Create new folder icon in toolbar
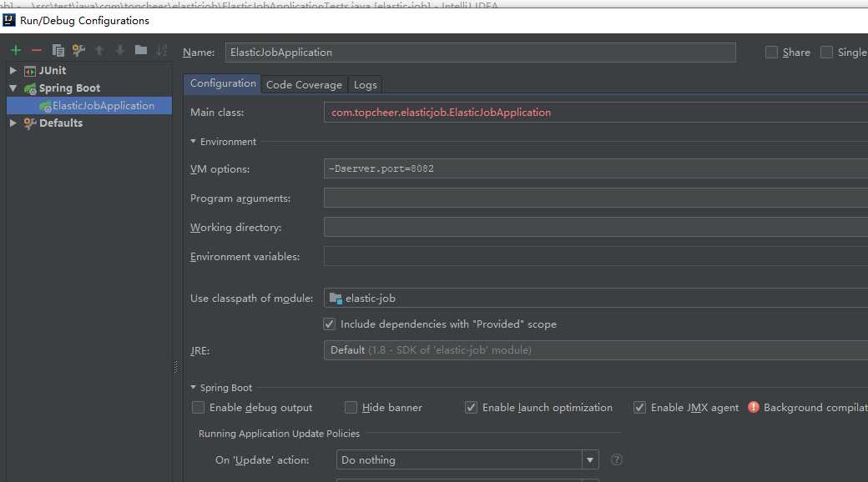Screen dimensions: 868x482 click(x=140, y=50)
